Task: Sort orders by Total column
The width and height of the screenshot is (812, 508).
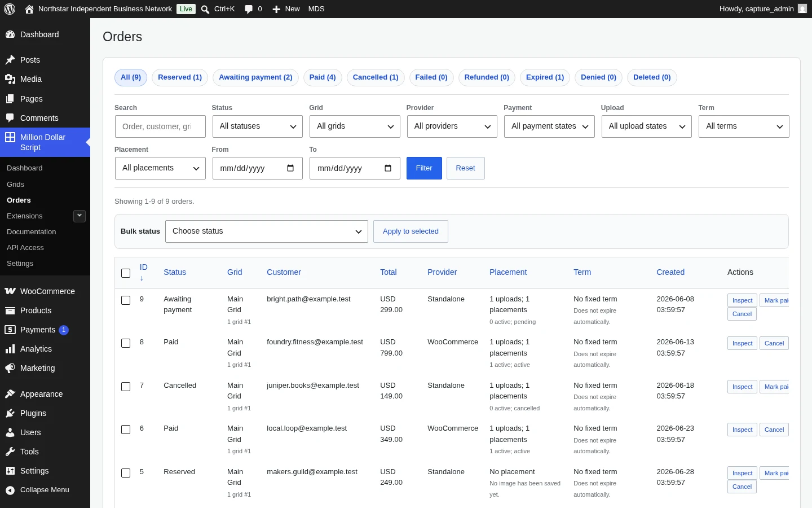Action: pos(389,272)
